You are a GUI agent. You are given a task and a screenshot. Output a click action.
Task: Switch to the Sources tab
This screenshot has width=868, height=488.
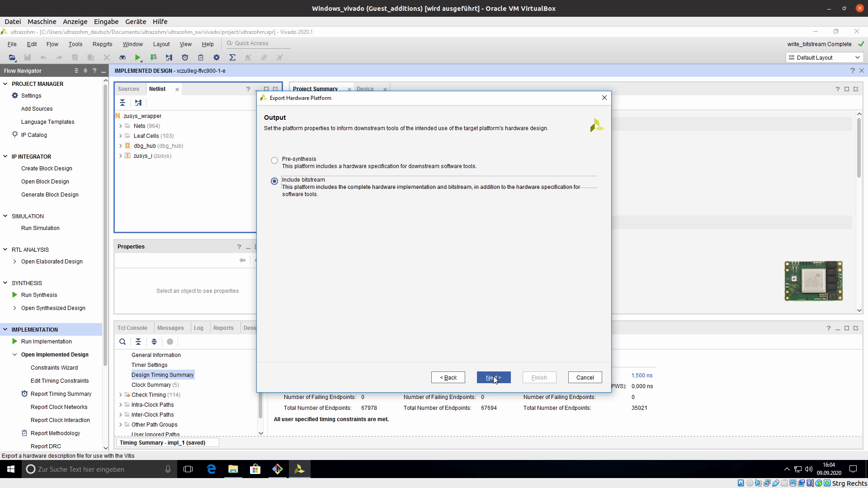click(x=128, y=89)
